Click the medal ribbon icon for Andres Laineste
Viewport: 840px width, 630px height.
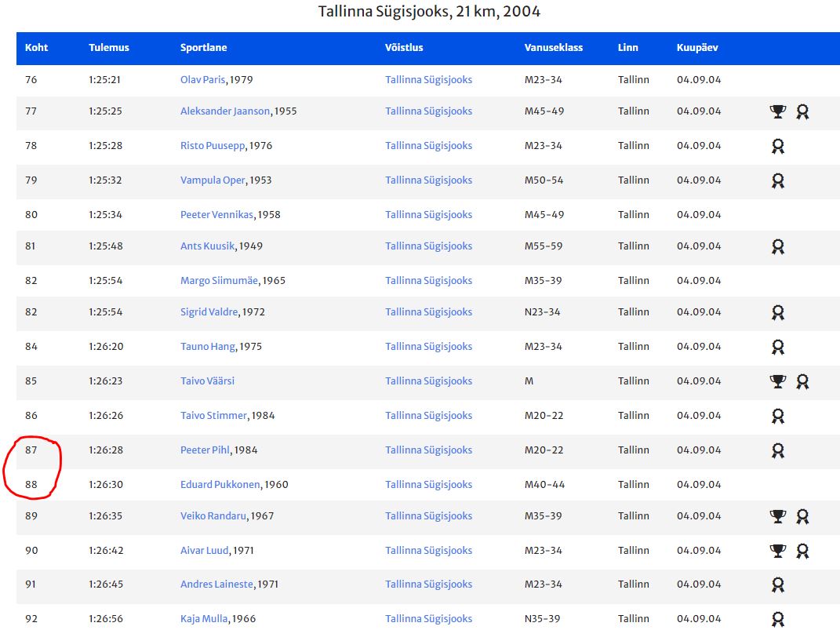tap(778, 584)
